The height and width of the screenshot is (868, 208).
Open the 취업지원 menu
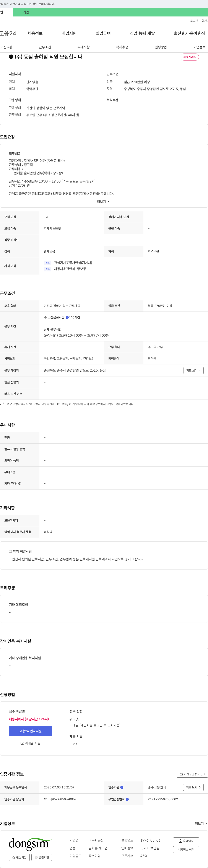pos(69,33)
